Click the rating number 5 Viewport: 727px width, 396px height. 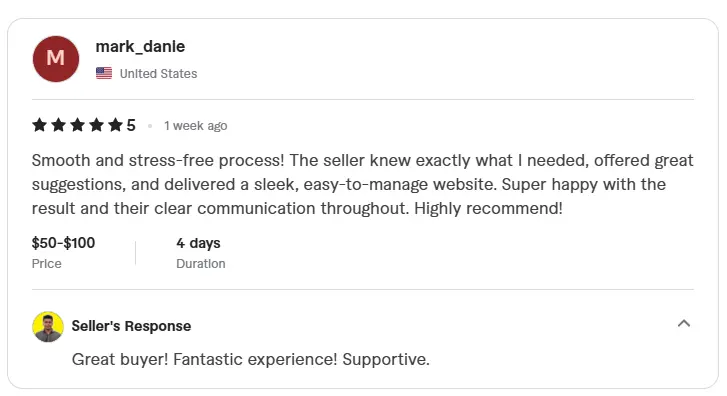pos(131,125)
